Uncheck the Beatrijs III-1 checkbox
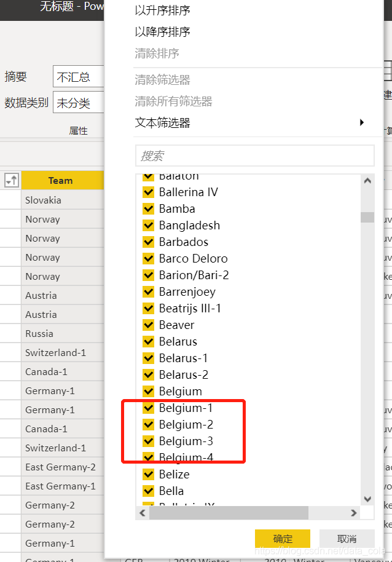 [148, 308]
